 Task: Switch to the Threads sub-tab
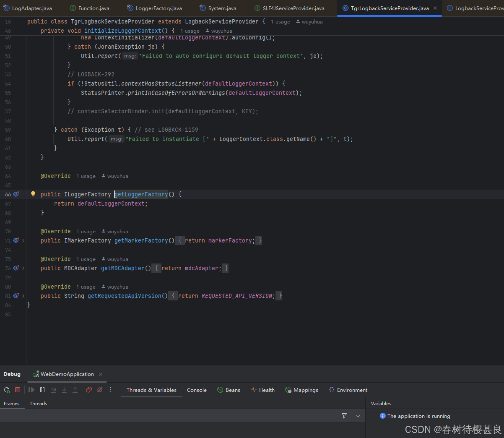pos(38,404)
